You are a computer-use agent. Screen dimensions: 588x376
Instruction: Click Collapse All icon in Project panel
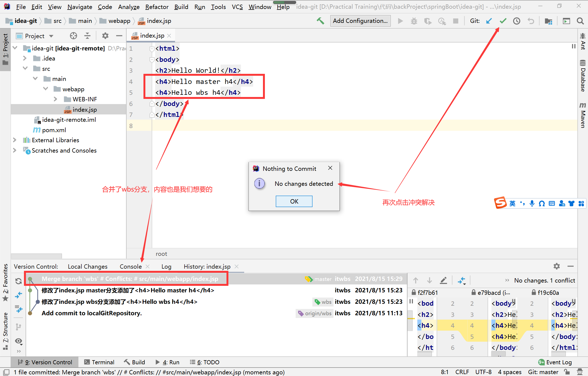click(87, 36)
